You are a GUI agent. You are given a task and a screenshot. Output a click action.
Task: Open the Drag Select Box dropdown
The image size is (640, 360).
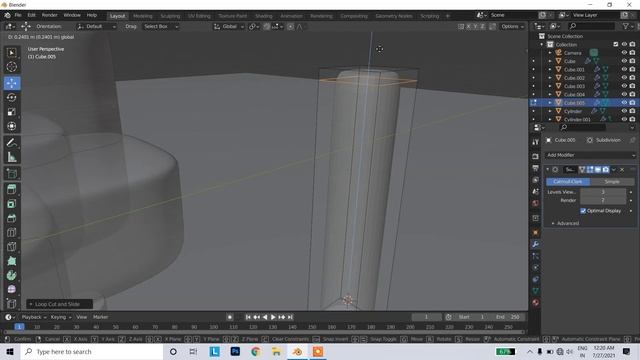click(x=160, y=26)
